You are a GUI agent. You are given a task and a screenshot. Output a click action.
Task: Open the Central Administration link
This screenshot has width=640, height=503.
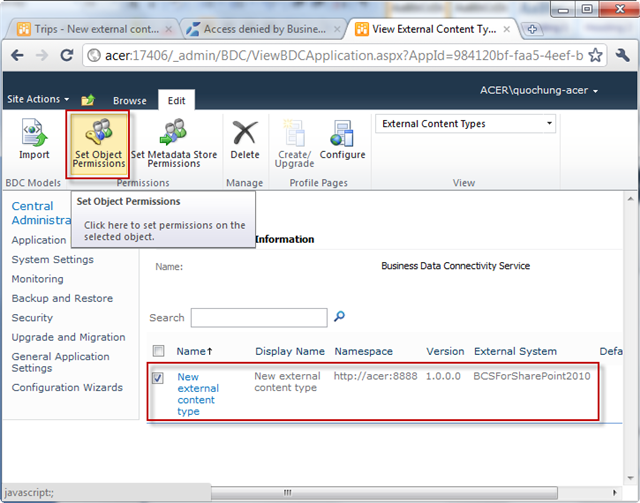point(42,213)
